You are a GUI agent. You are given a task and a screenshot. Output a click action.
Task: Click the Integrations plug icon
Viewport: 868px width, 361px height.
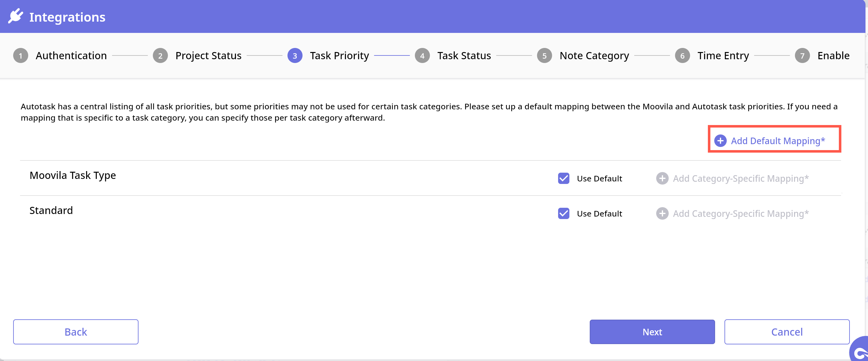click(15, 16)
